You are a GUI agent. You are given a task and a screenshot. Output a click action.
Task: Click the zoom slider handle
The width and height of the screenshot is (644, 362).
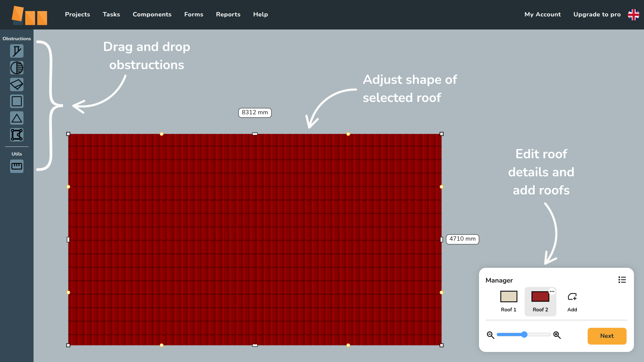tap(524, 335)
